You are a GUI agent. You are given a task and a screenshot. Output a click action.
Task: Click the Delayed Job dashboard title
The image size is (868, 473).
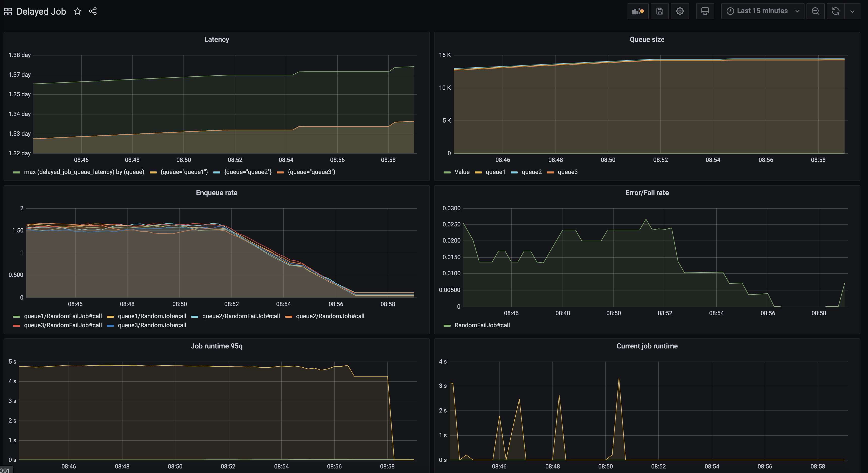point(41,11)
